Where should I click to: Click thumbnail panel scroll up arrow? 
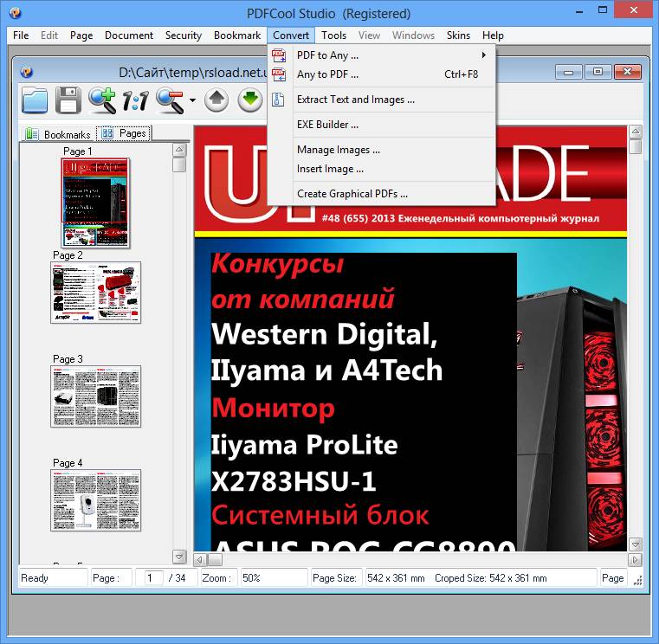click(x=179, y=150)
